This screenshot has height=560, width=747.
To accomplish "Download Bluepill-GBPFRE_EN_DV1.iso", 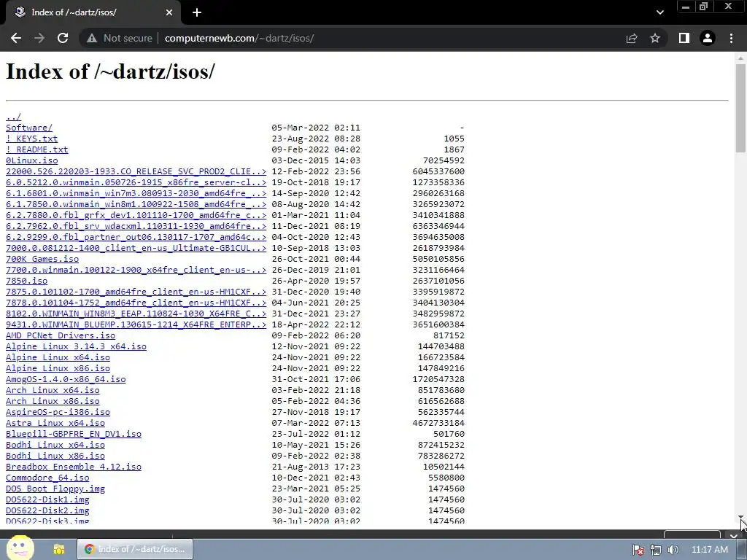I will 74,435.
